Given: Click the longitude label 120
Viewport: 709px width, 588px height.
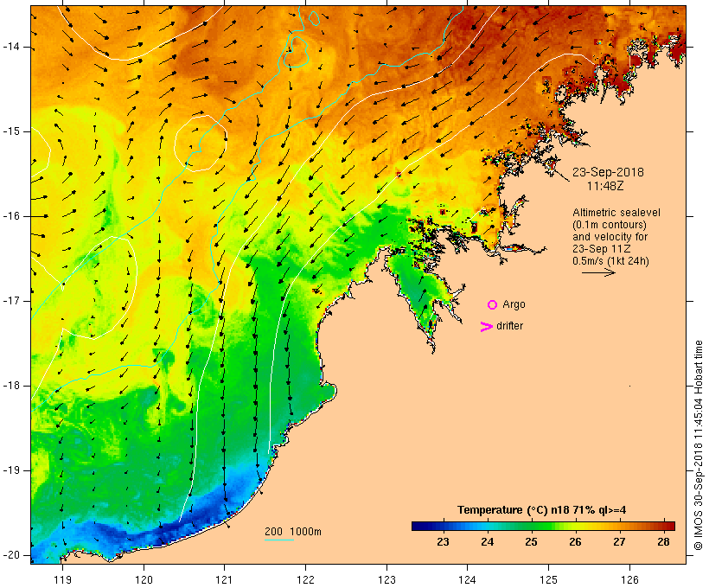Looking at the screenshot, I should (x=144, y=579).
